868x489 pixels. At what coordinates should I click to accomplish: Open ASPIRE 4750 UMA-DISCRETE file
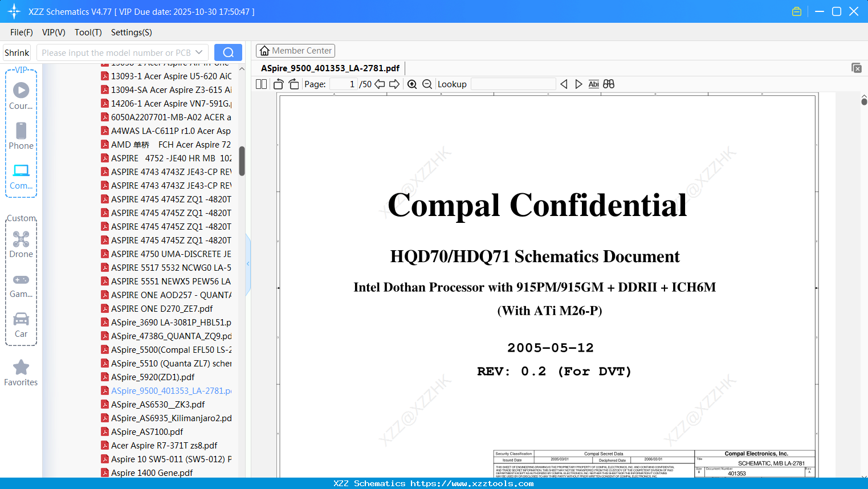click(x=166, y=254)
